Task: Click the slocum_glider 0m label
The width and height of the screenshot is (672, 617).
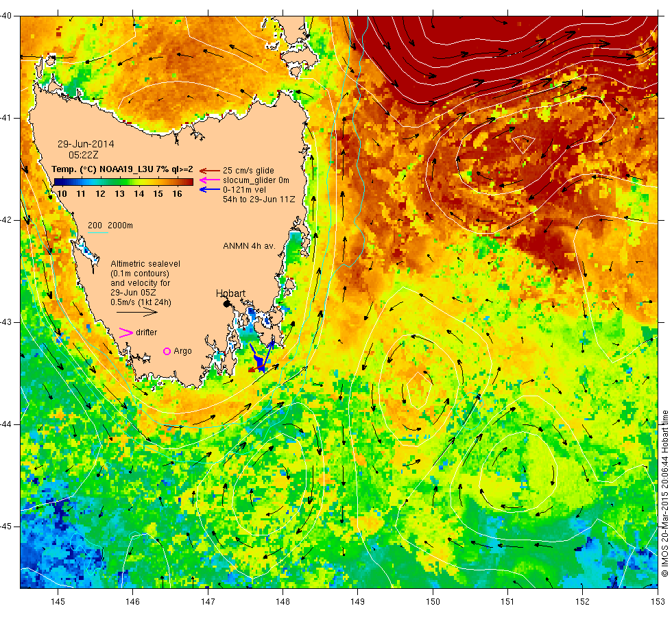Action: (x=256, y=180)
